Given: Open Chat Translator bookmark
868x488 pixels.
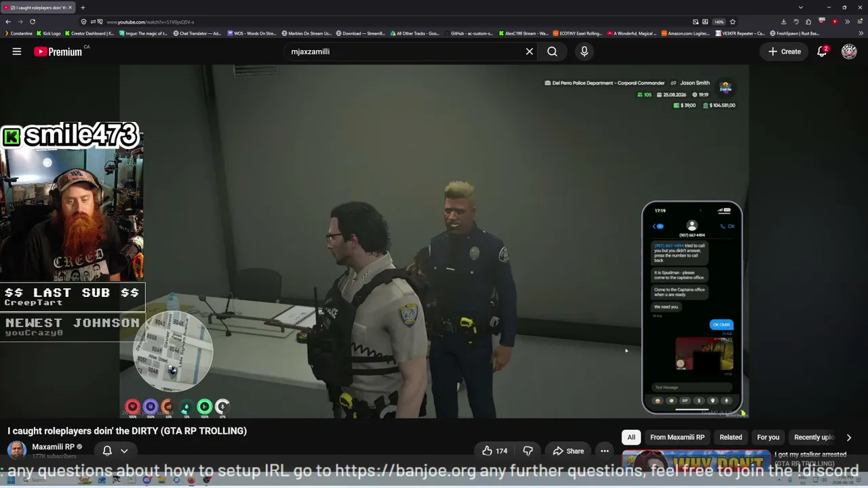Looking at the screenshot, I should coord(197,33).
